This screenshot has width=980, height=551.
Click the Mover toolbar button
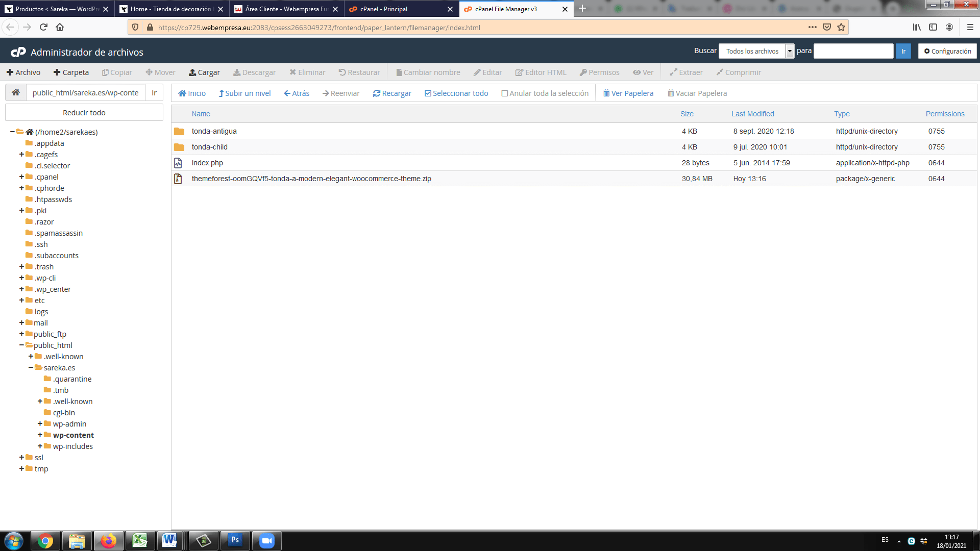pos(160,72)
